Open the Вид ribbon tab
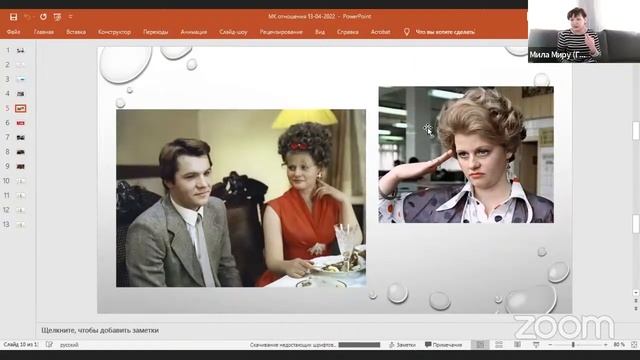The width and height of the screenshot is (640, 360). point(320,32)
